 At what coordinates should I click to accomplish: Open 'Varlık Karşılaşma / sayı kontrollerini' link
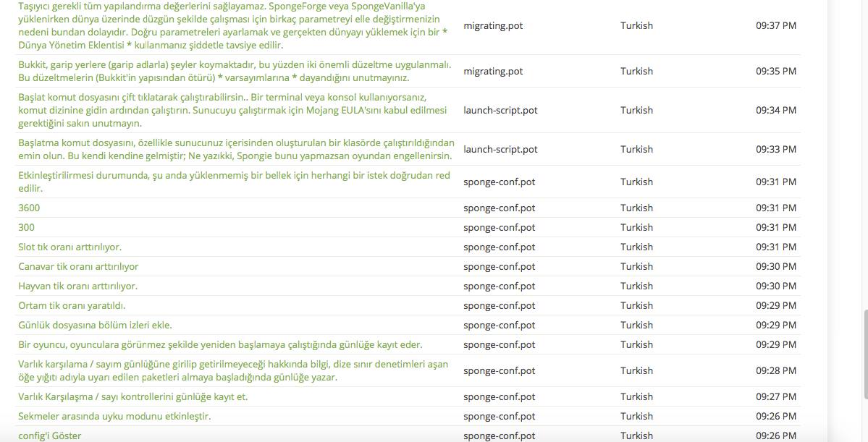(x=133, y=396)
